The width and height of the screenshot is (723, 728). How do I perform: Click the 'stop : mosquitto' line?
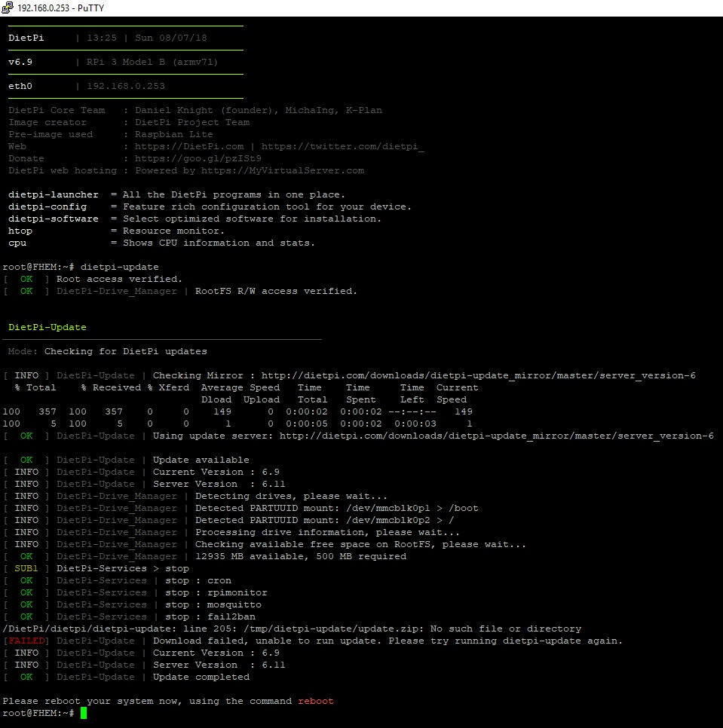point(213,605)
